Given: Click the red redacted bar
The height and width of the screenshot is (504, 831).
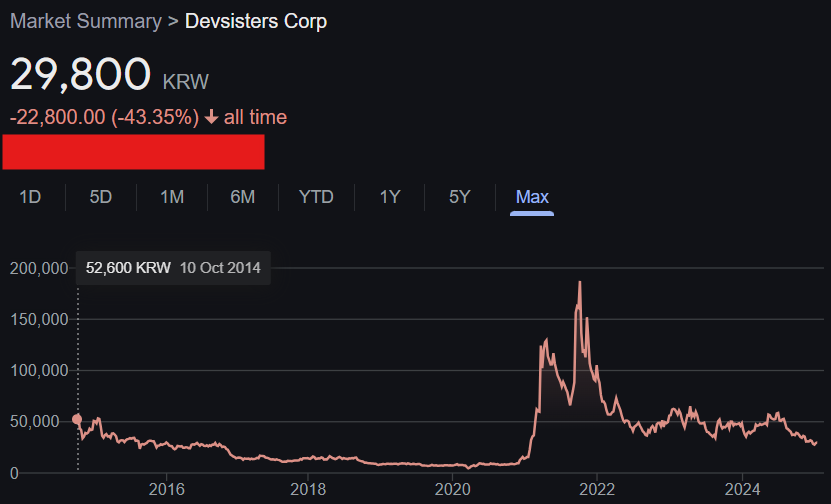Looking at the screenshot, I should click(x=133, y=152).
